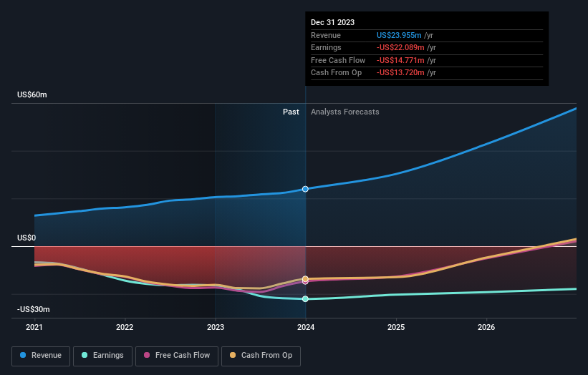588x375 pixels.
Task: Click the Cash From Op label in tooltip
Action: coord(337,73)
